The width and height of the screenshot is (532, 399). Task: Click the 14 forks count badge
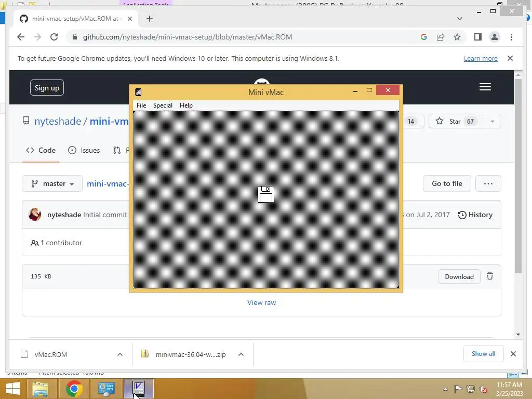pos(411,121)
